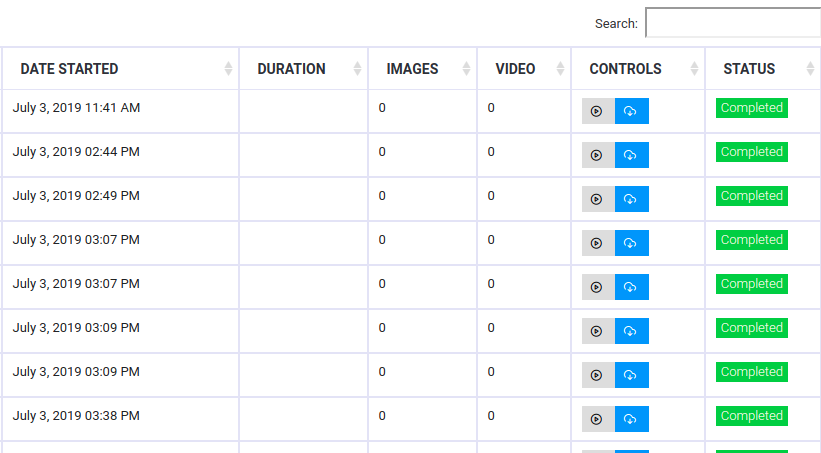Click Completed badge for 11:41 AM row

(752, 108)
